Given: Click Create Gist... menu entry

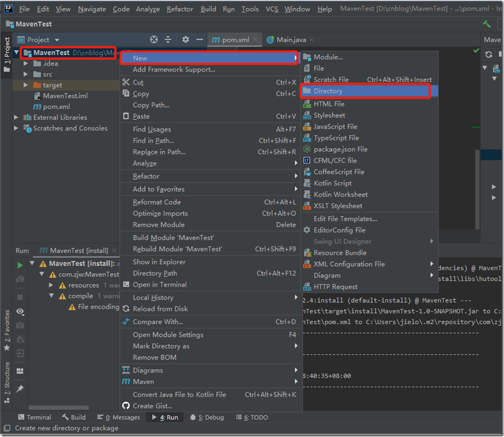Looking at the screenshot, I should tap(211, 406).
